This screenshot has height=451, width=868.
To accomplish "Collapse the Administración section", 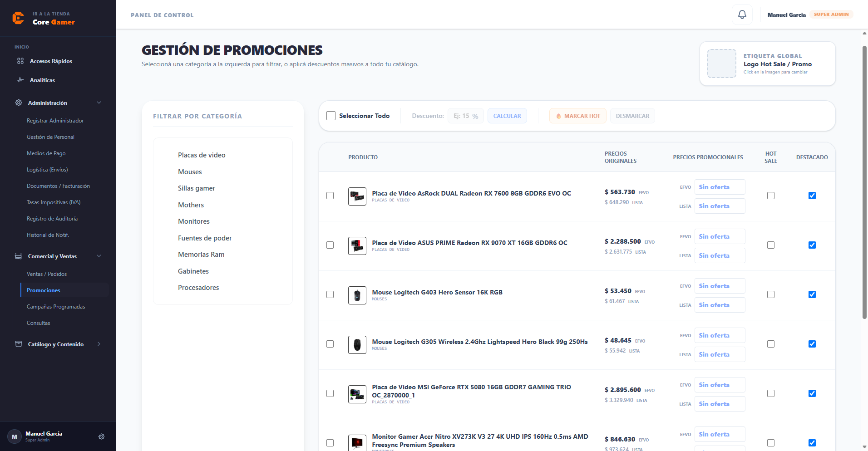I will [x=99, y=103].
